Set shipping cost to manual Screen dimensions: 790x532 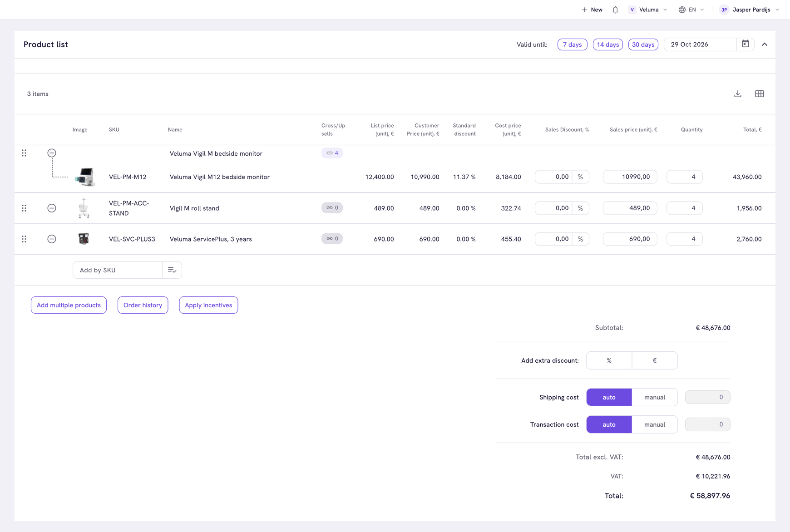pos(655,397)
